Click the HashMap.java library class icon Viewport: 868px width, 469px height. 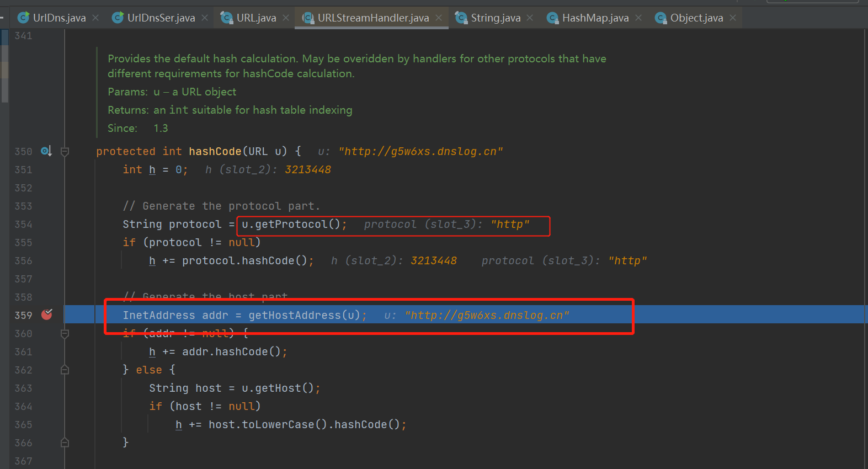click(x=552, y=18)
